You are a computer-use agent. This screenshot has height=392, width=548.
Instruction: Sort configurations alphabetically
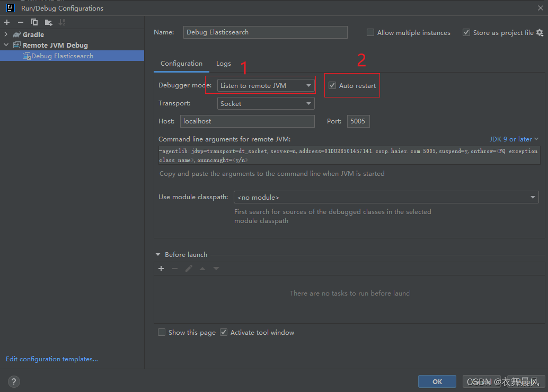(62, 22)
